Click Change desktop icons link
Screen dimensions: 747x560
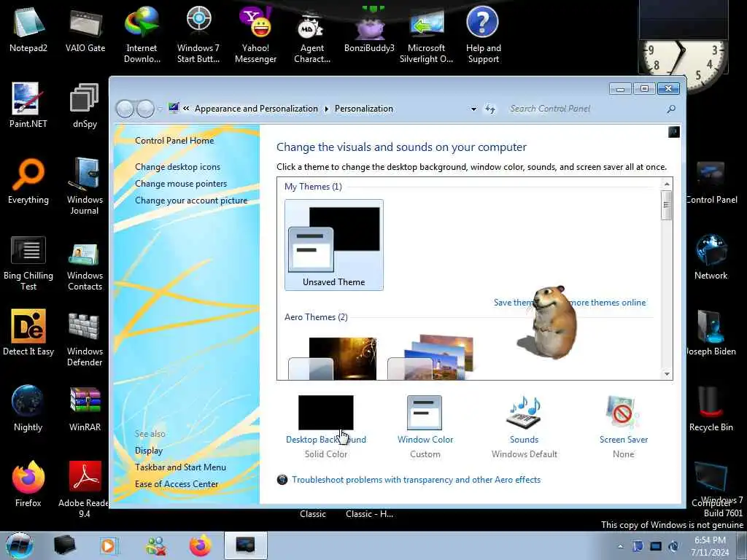[x=178, y=167]
